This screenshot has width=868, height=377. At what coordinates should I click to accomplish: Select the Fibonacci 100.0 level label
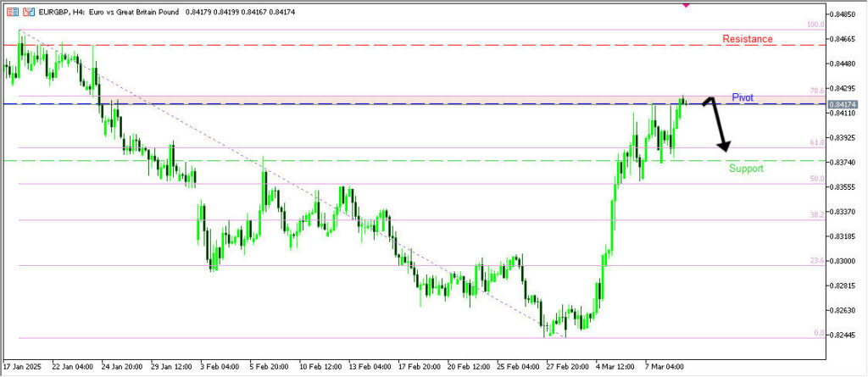point(815,25)
